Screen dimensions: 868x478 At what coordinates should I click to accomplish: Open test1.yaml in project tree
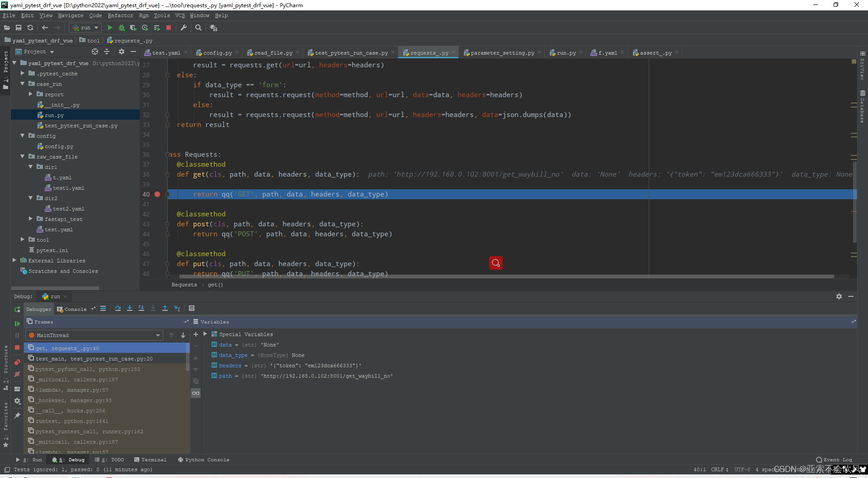[68, 188]
